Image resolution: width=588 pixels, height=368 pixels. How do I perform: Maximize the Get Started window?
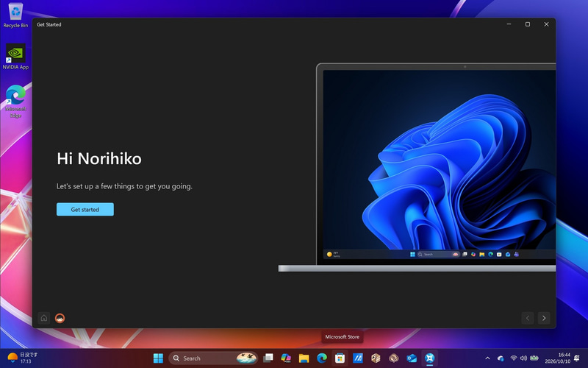point(527,24)
